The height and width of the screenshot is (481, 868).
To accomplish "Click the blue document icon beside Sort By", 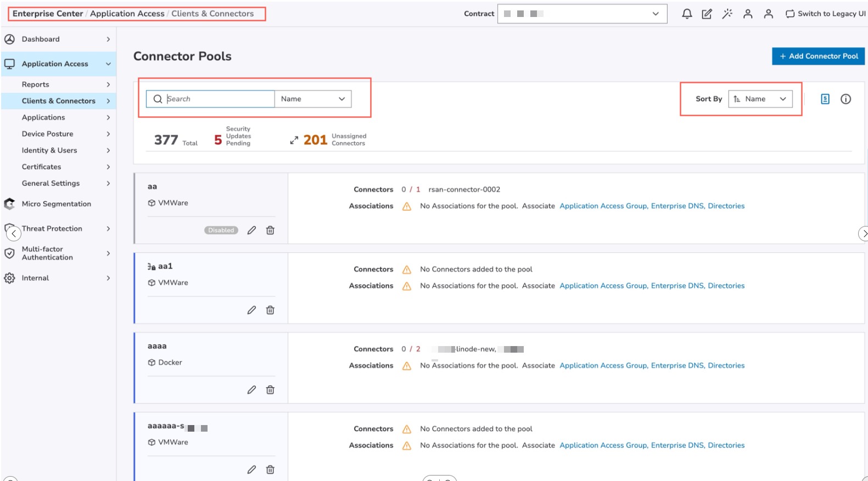I will coord(825,99).
